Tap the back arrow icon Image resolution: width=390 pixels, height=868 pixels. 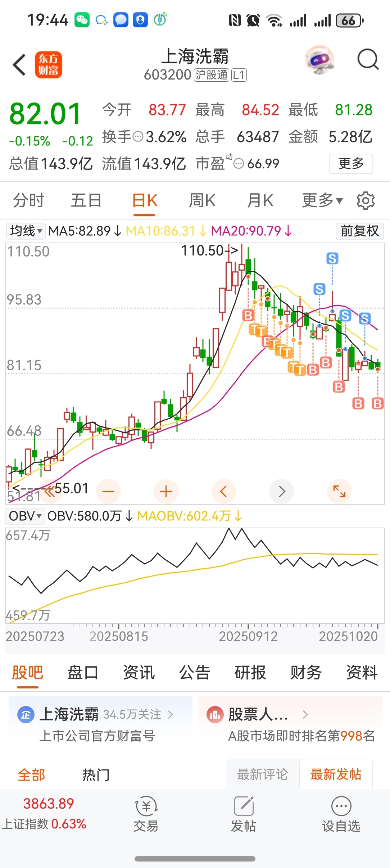(x=19, y=65)
